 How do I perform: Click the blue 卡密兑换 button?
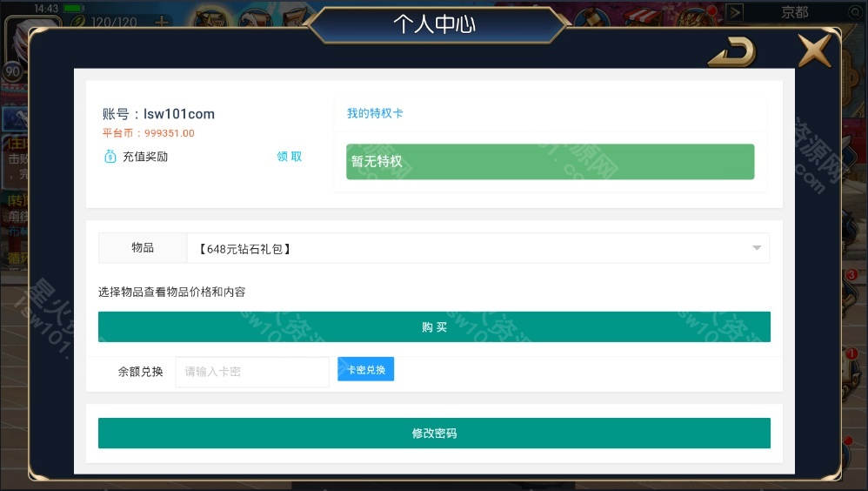tap(366, 369)
